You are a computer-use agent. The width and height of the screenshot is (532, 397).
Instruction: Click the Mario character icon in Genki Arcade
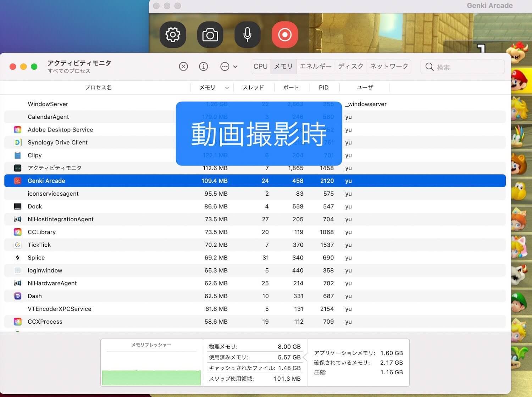(519, 80)
